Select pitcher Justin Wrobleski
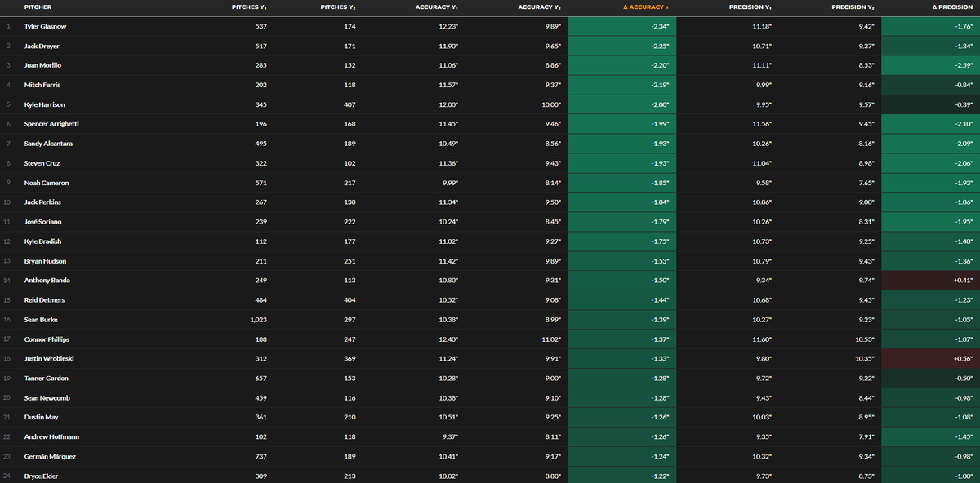Screen dimensions: 980x483 (48, 359)
